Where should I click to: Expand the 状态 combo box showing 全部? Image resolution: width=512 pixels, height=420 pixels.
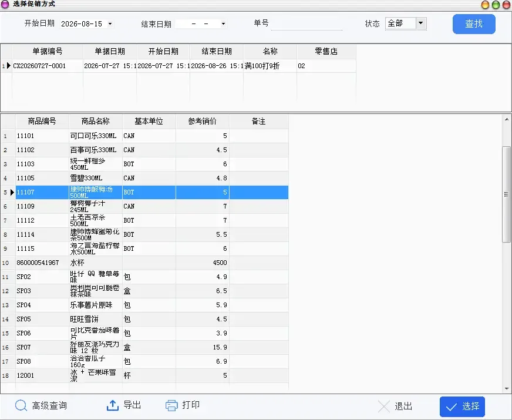420,23
